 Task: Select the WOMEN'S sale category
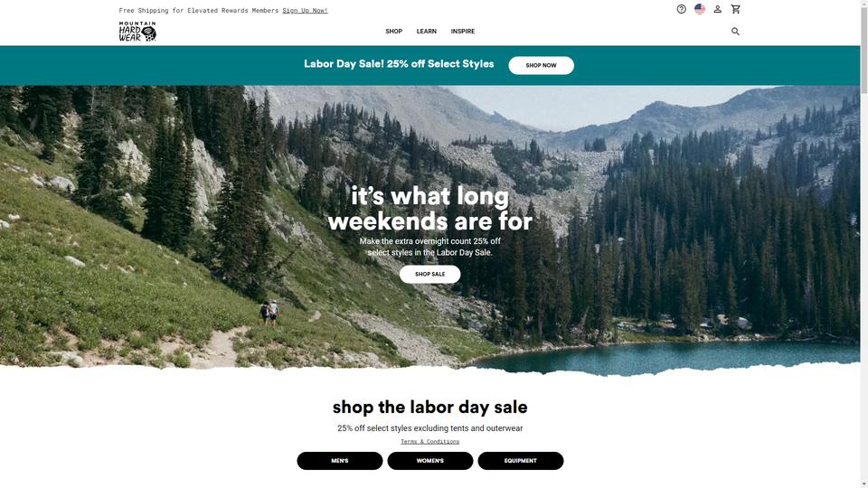point(430,461)
